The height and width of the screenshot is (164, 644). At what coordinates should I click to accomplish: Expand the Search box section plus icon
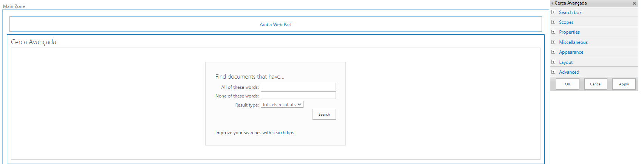553,12
